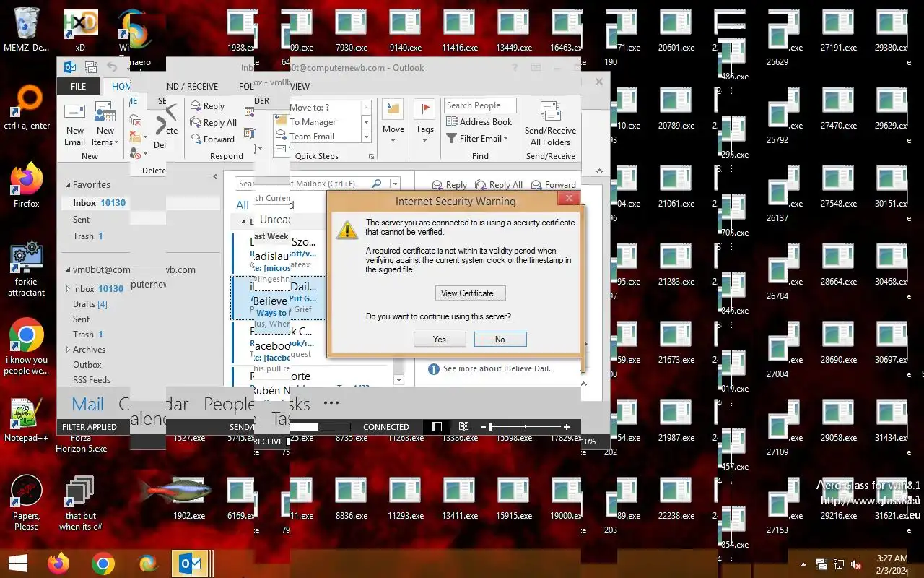The image size is (924, 578).
Task: Select the Firefox desktop shortcut
Action: [27, 186]
